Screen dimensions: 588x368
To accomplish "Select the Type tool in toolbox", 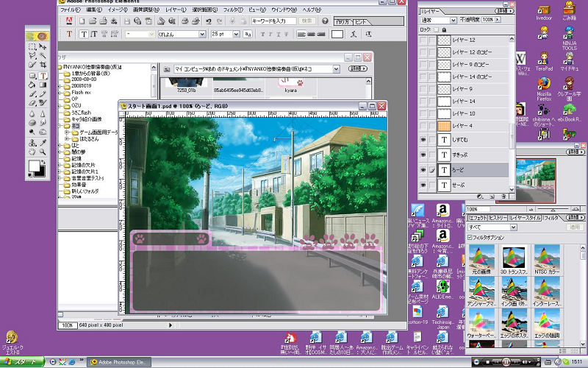I will pos(43,76).
